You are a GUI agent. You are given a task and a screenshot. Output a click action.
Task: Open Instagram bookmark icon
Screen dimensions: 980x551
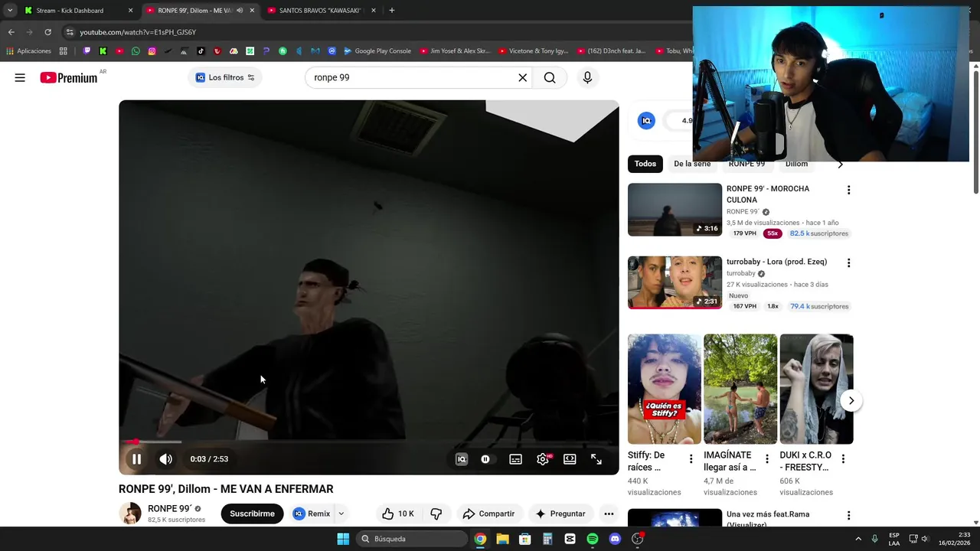[152, 51]
